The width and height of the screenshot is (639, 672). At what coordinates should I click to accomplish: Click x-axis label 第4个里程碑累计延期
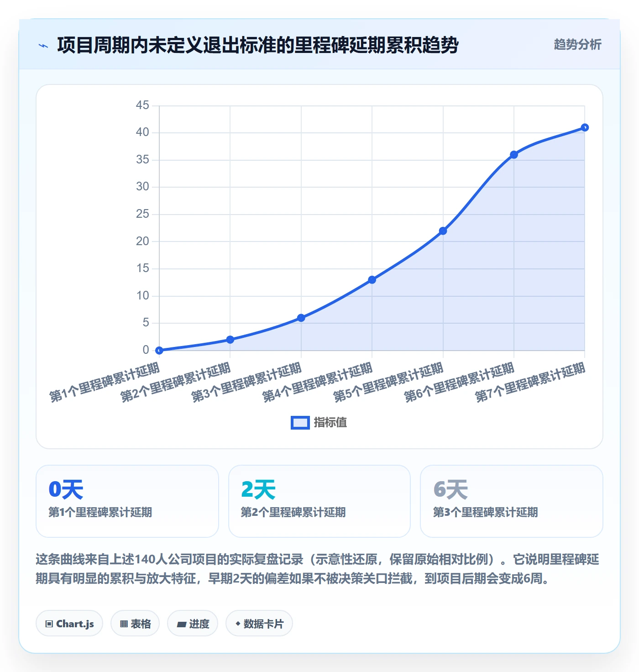(318, 383)
